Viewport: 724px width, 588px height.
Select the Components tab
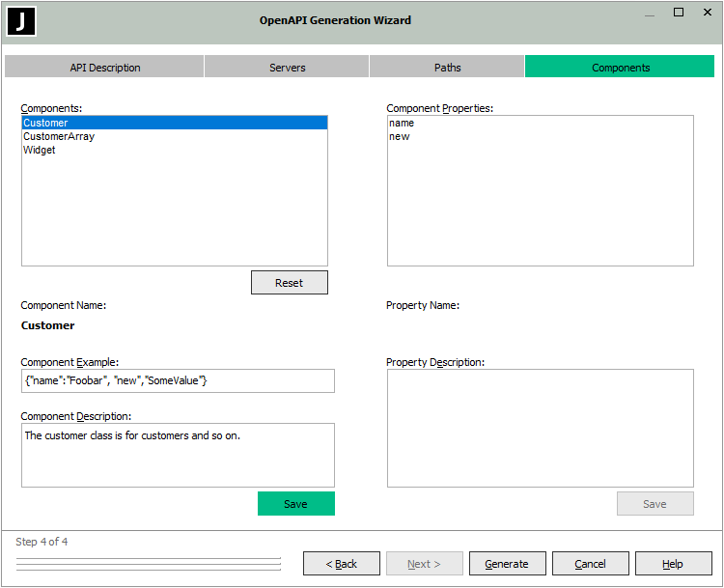point(620,68)
